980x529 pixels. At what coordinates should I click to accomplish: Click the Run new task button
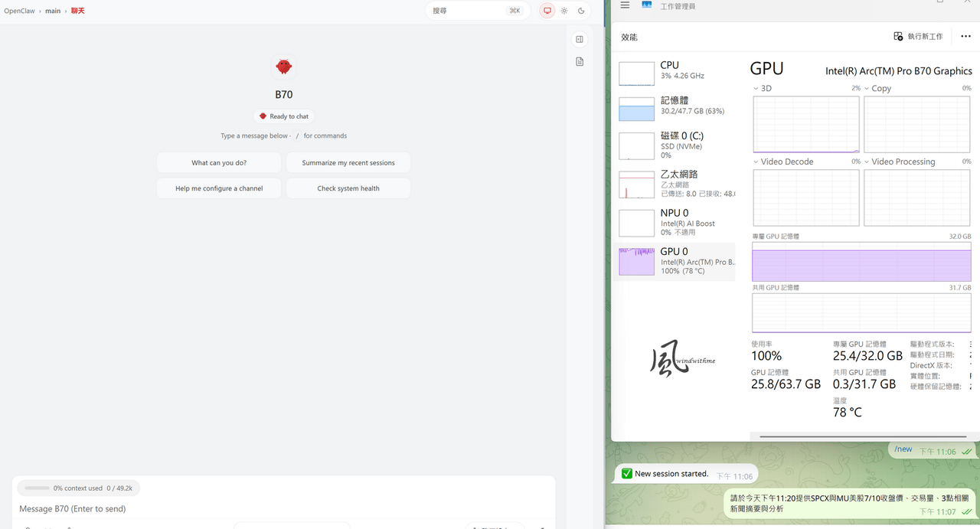point(919,37)
